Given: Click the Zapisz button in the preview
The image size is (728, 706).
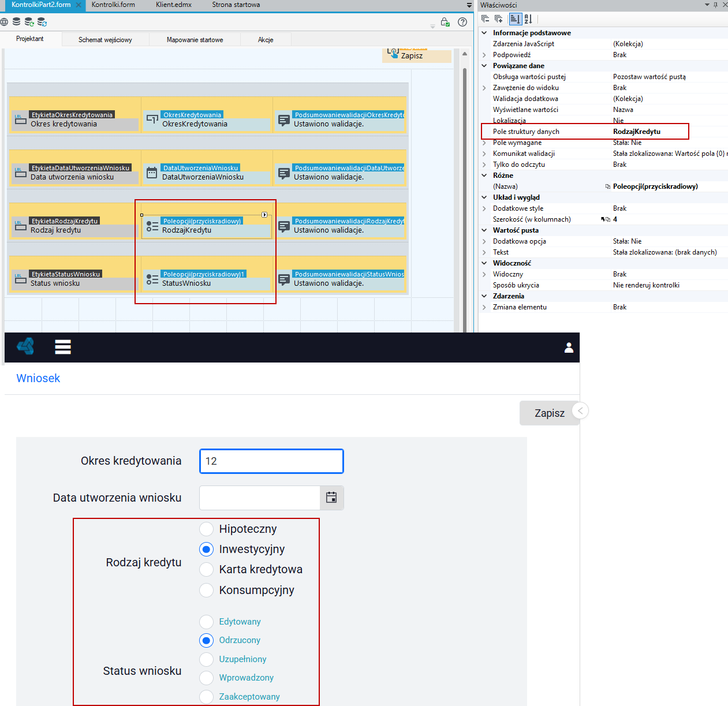Looking at the screenshot, I should (x=550, y=413).
